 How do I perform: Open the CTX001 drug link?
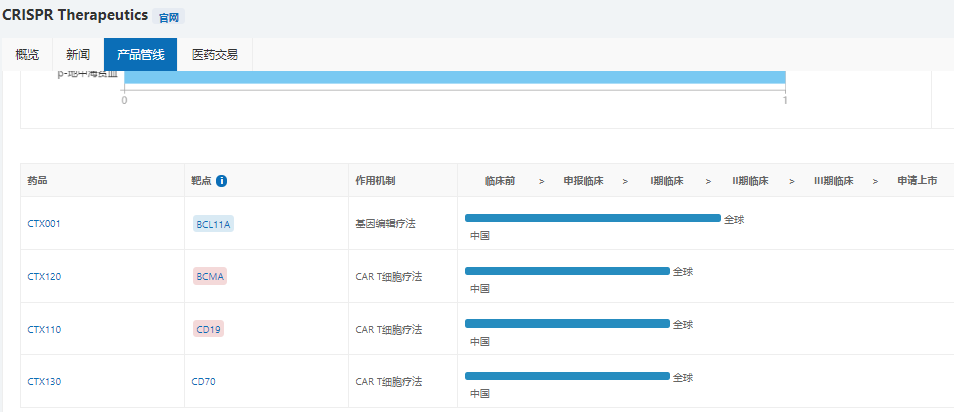[x=44, y=223]
